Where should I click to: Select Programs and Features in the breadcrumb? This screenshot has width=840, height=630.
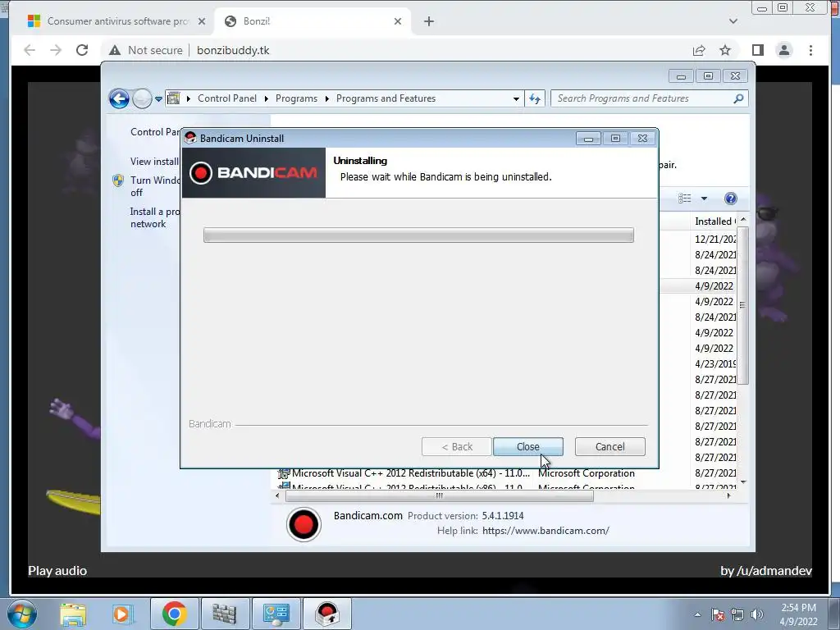[x=386, y=98]
